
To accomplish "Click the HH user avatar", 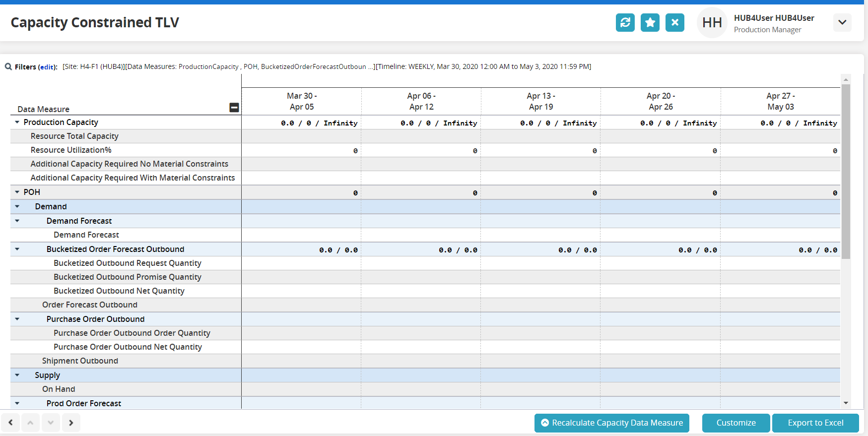I will click(712, 23).
